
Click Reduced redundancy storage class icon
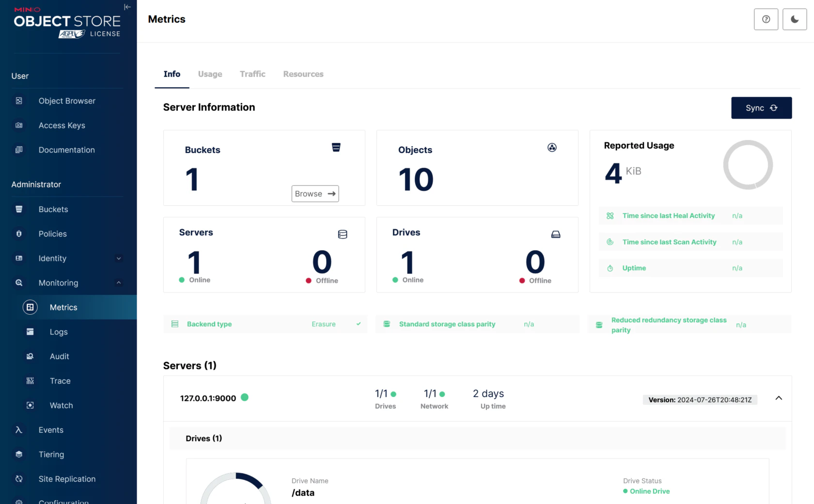[599, 325]
